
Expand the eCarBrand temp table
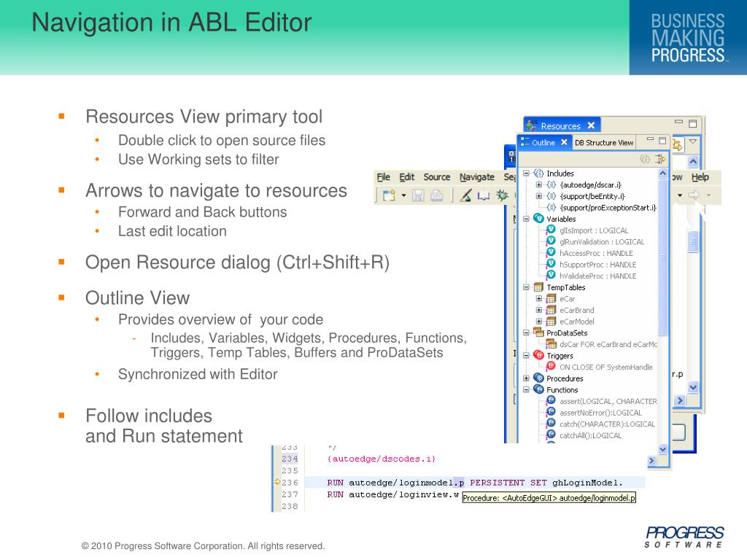point(539,310)
